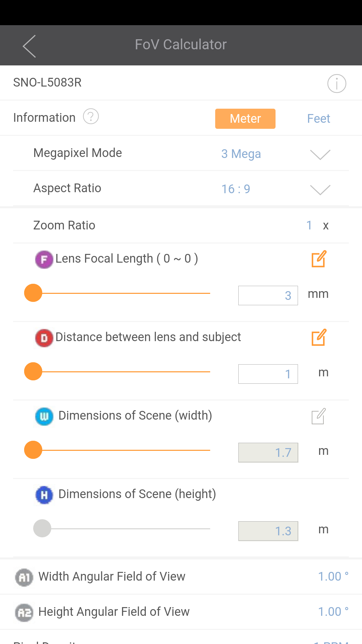Tap edit icon for Distance between lens and subject
Image resolution: width=362 pixels, height=644 pixels.
[319, 337]
